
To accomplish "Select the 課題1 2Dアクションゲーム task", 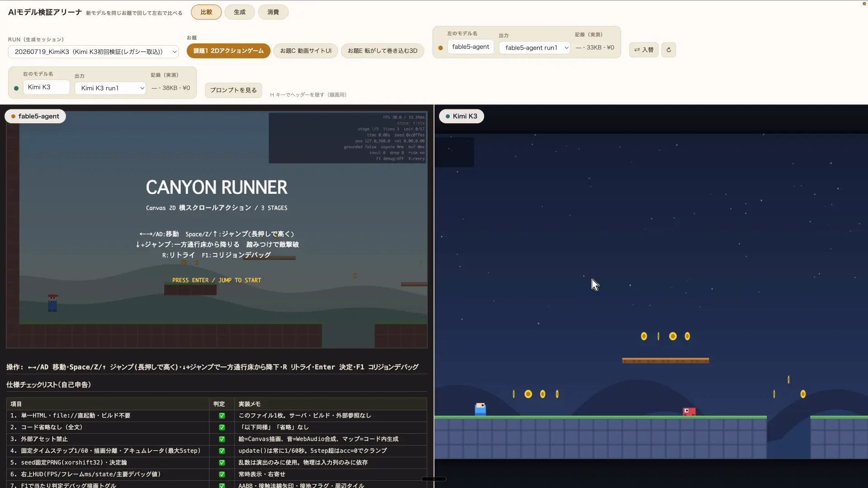I will (x=228, y=51).
